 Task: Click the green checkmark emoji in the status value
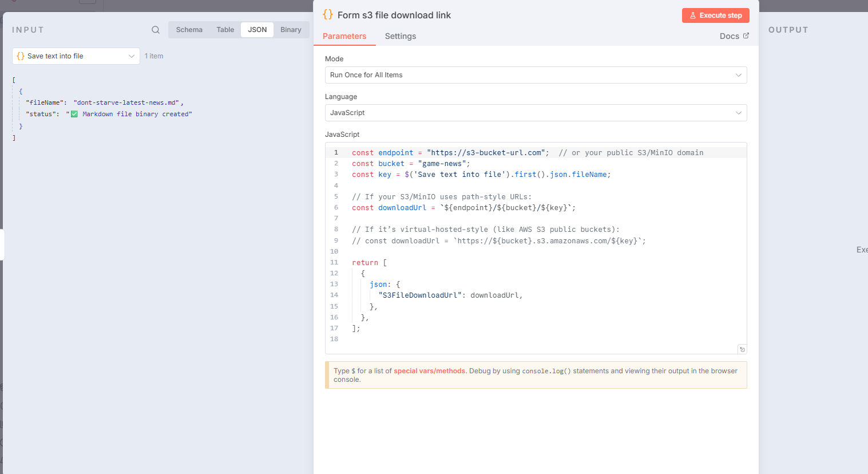click(x=74, y=113)
